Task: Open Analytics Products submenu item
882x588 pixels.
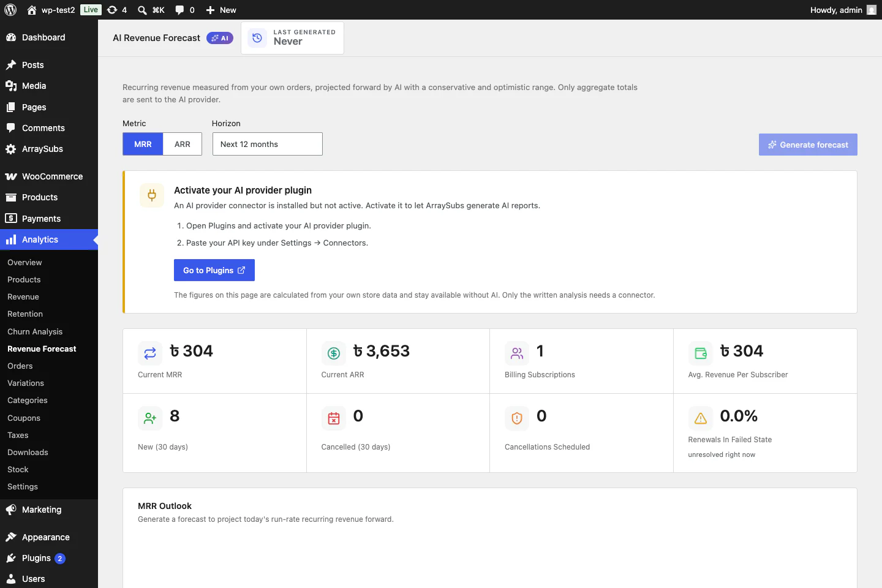Action: click(24, 279)
